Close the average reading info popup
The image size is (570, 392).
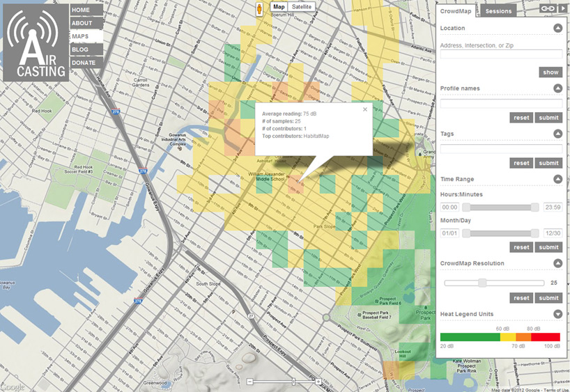364,109
